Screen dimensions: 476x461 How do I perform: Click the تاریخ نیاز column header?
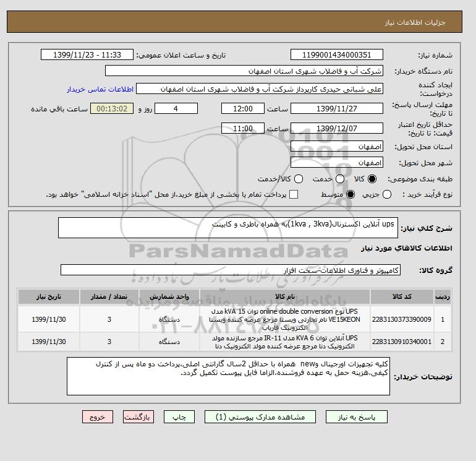point(49,296)
